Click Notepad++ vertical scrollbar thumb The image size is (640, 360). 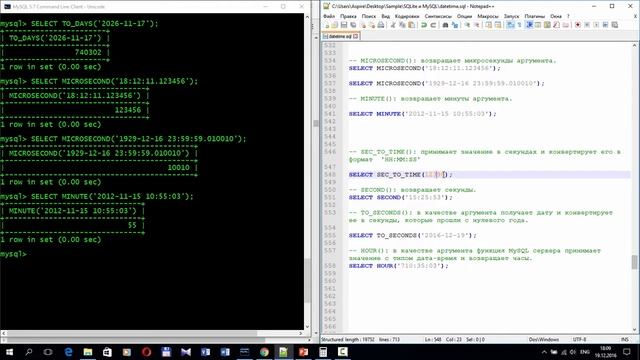tap(634, 262)
